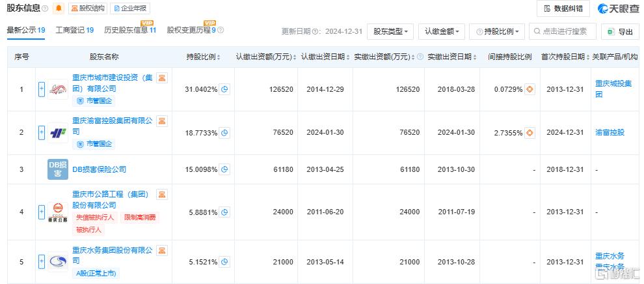Viewport: 644px width, 284px height.
Task: Expand row 2 重庆渝富控股 plus button
Action: (x=42, y=133)
